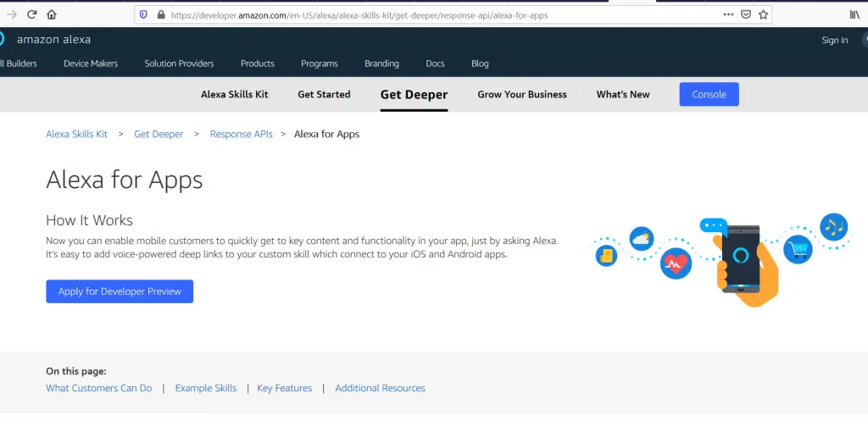Select the Get Deeper tab
Viewport: 868px width, 443px height.
414,95
